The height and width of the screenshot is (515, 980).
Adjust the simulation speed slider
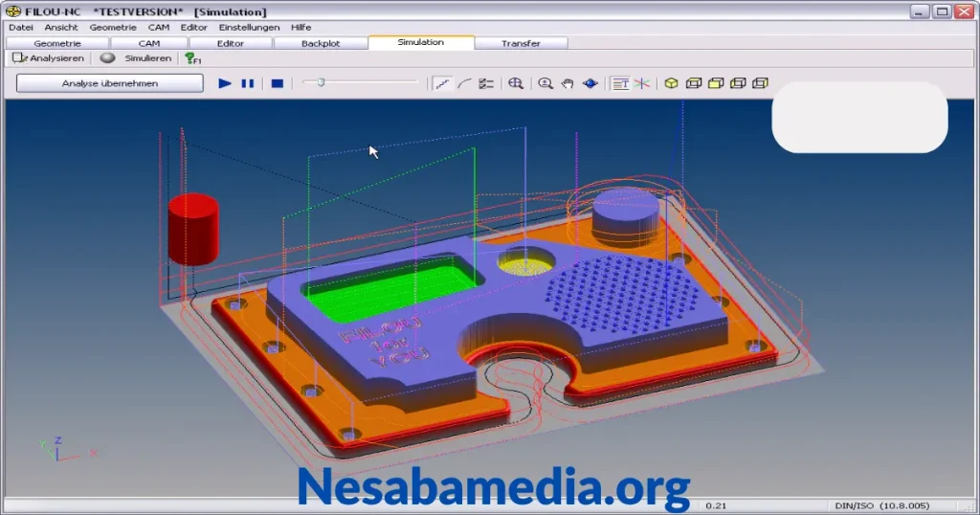coord(321,82)
